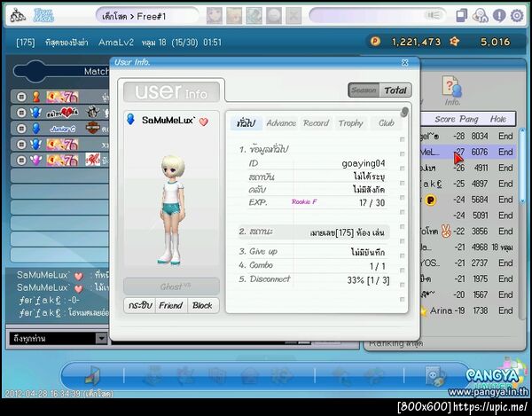
Task: Click the Hole column header
Action: coord(497,119)
